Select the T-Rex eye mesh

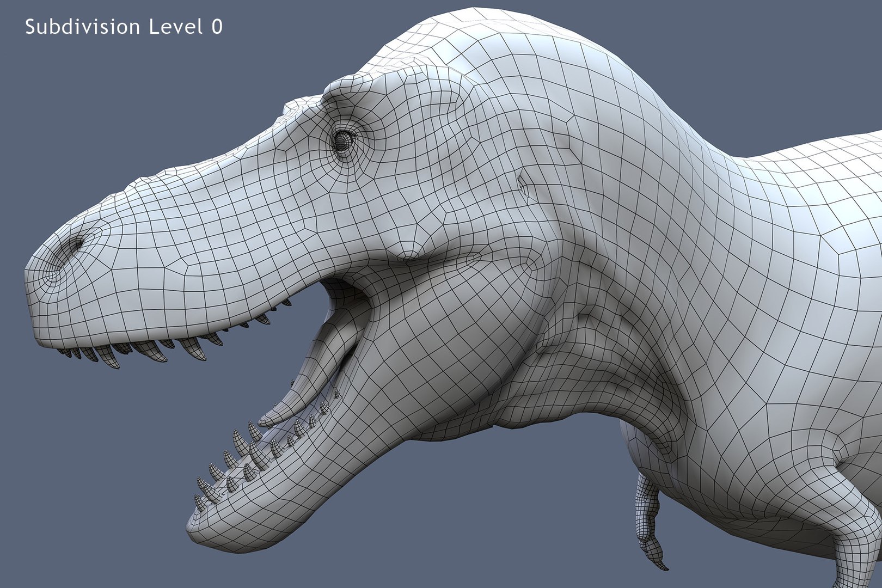(342, 141)
